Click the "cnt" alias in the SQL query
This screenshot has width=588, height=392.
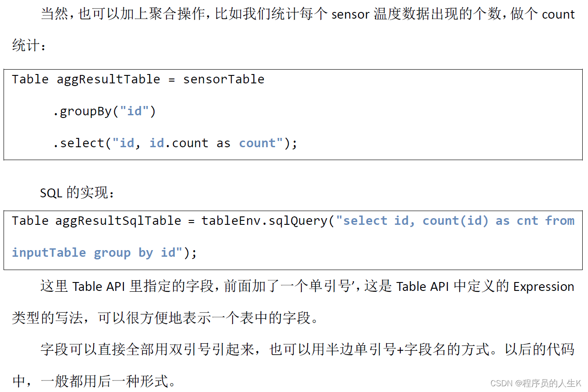(x=527, y=221)
